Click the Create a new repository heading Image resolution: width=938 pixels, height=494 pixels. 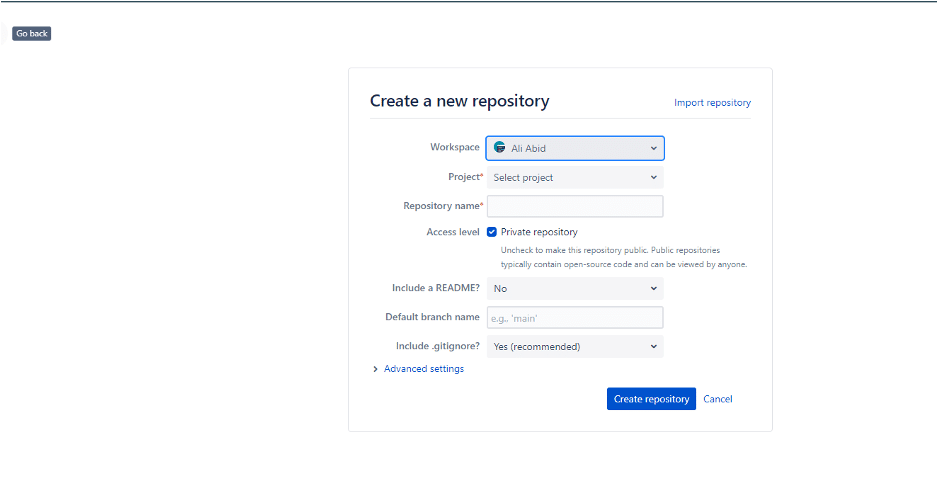click(459, 101)
